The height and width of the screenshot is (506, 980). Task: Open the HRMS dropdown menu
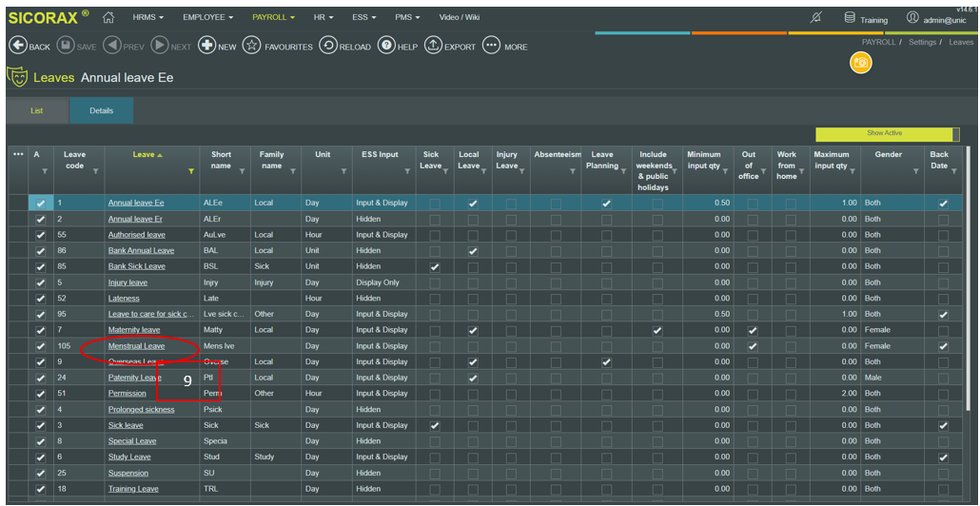pos(148,17)
